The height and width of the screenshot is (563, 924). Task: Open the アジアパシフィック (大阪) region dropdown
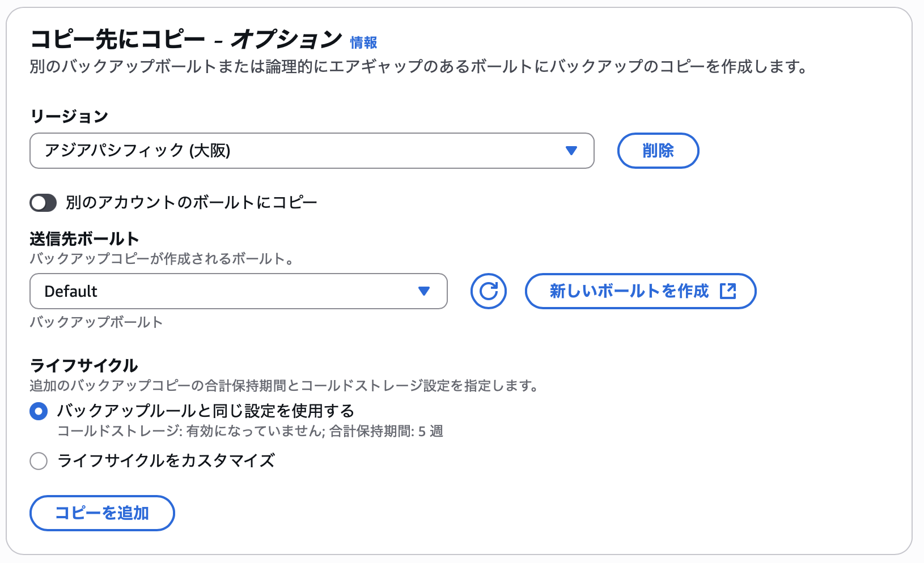click(312, 151)
